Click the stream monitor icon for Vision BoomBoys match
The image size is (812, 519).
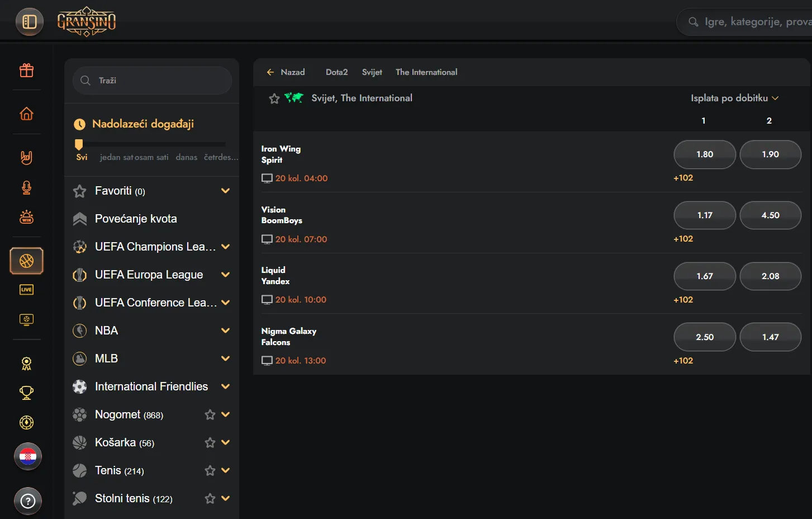coord(267,239)
